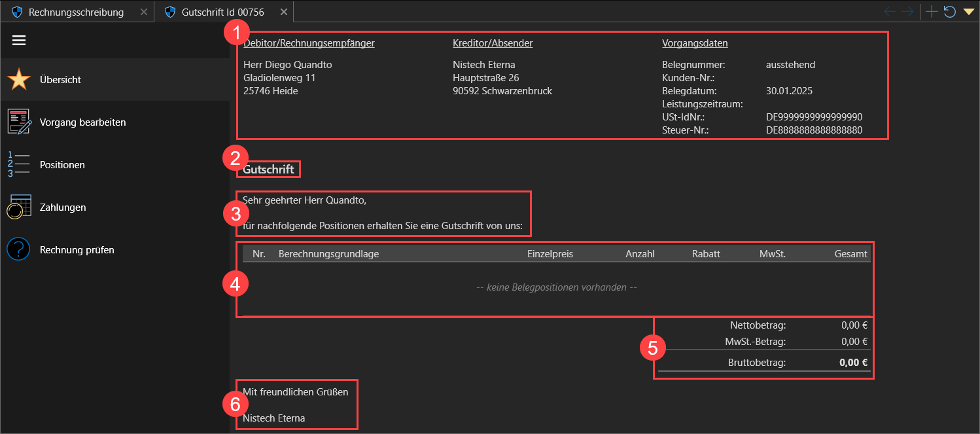Click the numbered list Positionen icon
The height and width of the screenshot is (434, 980).
(19, 165)
